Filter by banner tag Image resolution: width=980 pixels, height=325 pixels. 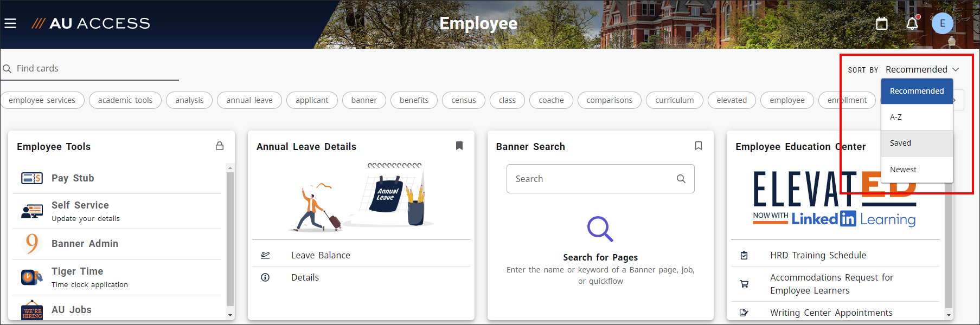pyautogui.click(x=364, y=100)
